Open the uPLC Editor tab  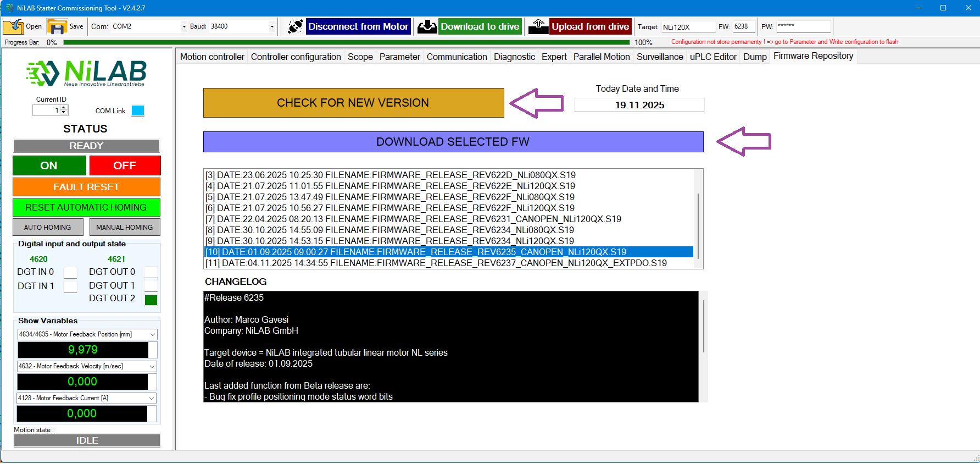click(x=713, y=57)
